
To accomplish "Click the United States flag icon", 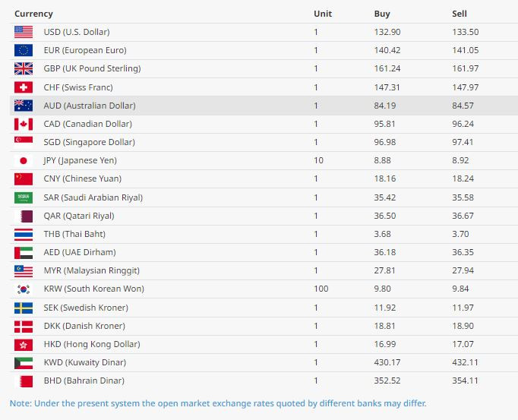I will coord(24,32).
